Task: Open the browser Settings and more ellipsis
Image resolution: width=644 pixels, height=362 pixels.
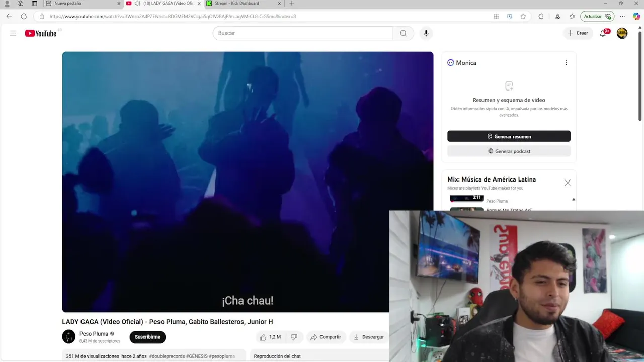Action: click(622, 16)
